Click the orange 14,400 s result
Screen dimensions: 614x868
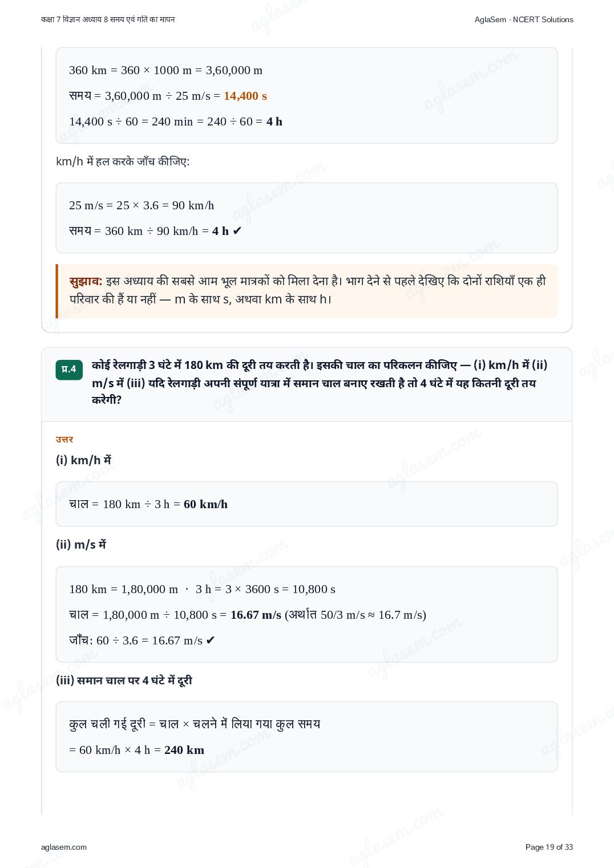[245, 96]
